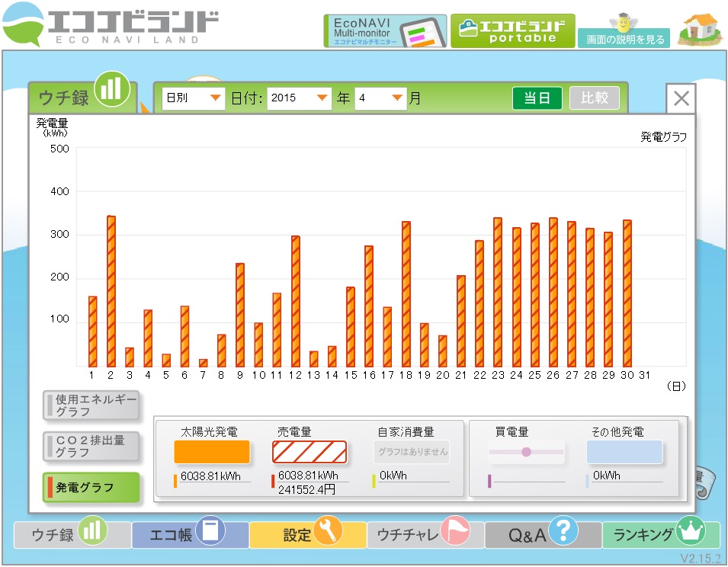This screenshot has height=567, width=728.
Task: Open the Q&A bottom tab
Action: (x=544, y=534)
